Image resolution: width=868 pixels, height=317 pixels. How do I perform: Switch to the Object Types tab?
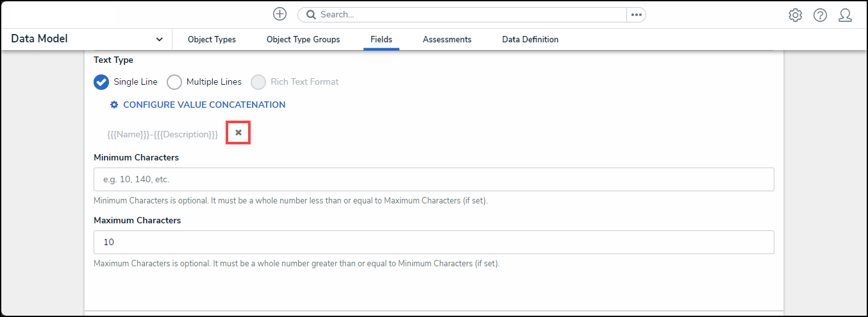point(212,40)
